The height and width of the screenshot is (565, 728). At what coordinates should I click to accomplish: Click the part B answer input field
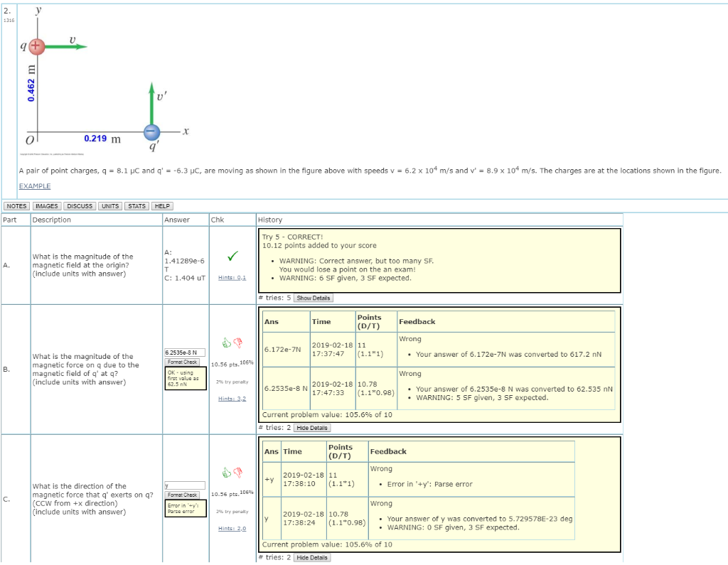click(x=185, y=353)
